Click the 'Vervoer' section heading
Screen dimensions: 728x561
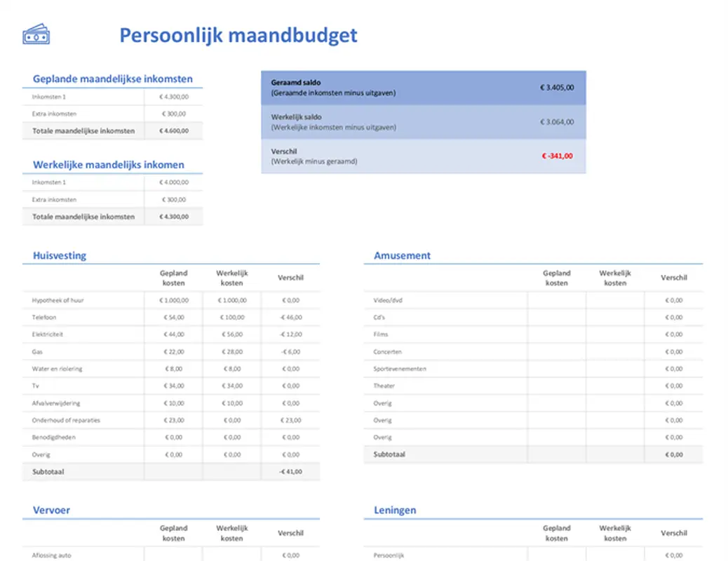(x=51, y=511)
